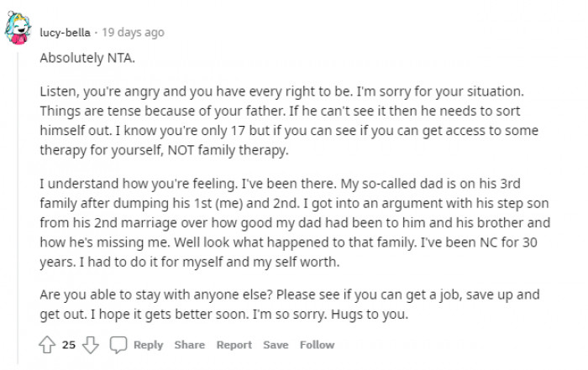Screen dimensions: 588x370
Task: Upvote the lucy-bella comment
Action: [x=48, y=345]
